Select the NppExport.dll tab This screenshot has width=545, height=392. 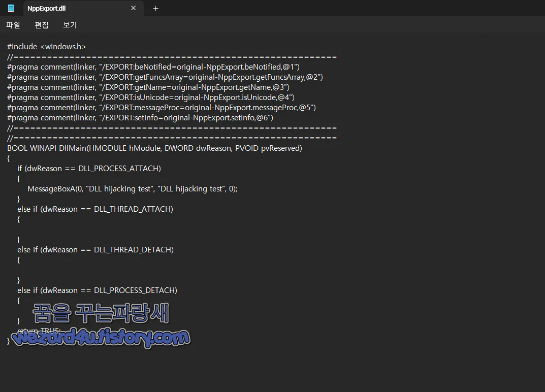(x=83, y=8)
